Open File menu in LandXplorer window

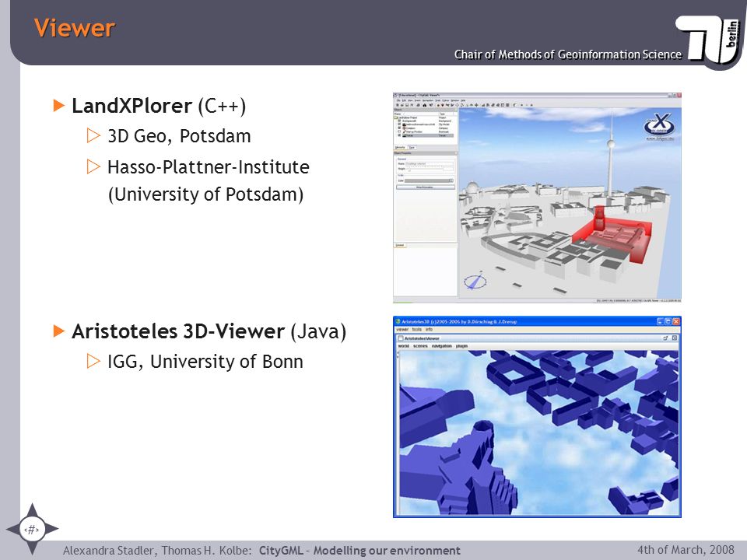point(398,100)
